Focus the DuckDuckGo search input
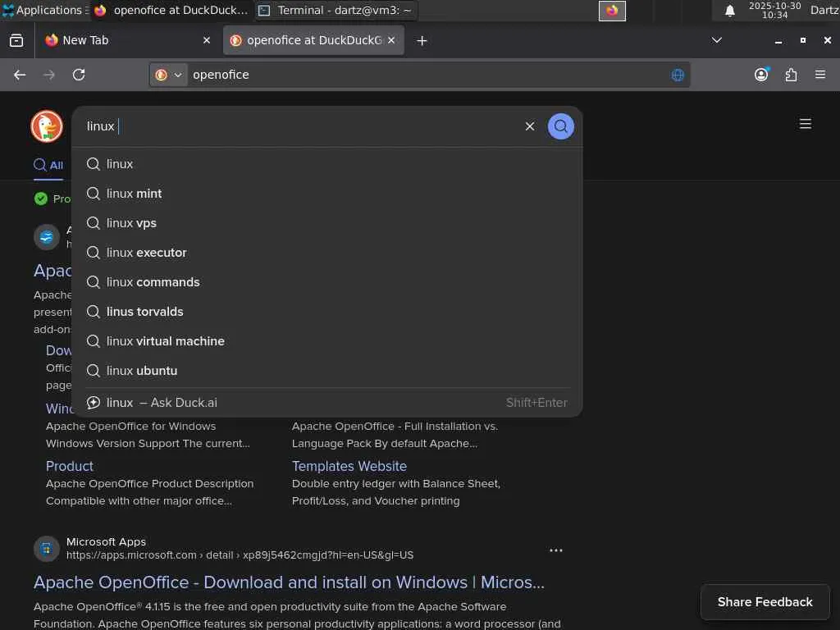Image resolution: width=840 pixels, height=630 pixels. (x=300, y=126)
